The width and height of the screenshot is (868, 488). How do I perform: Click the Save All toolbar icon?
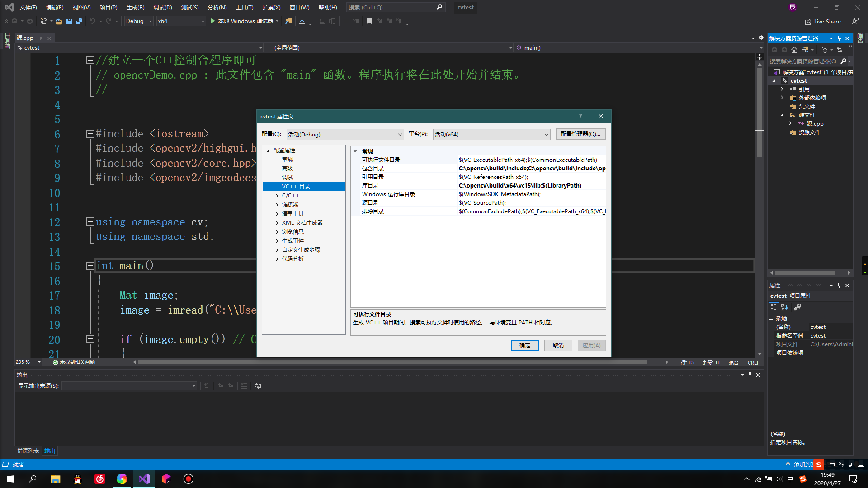coord(79,21)
